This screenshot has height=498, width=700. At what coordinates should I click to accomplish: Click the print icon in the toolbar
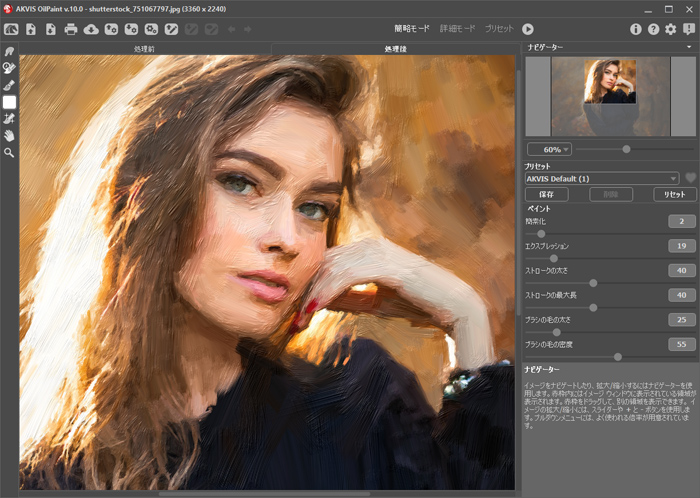pos(71,29)
